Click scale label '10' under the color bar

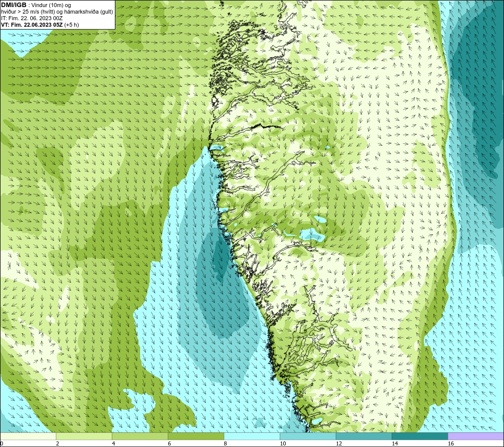(283, 444)
